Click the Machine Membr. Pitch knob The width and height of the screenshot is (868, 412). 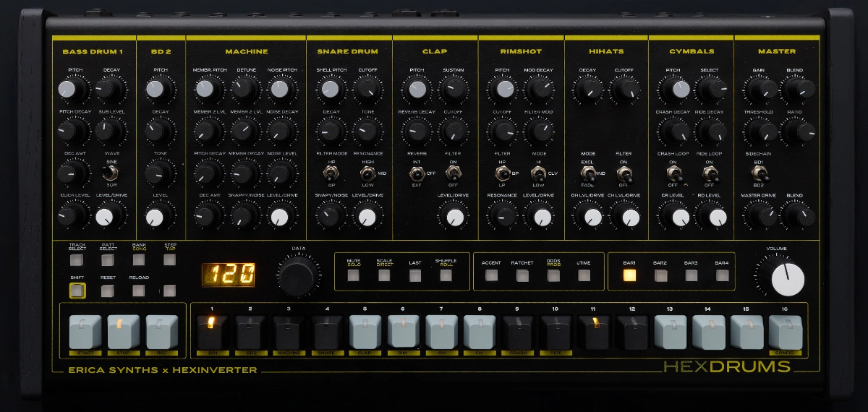tap(205, 89)
